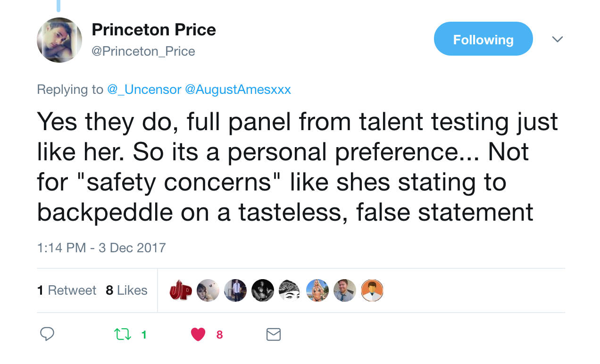
Task: Unlike the tweet via red heart icon
Action: [x=198, y=334]
